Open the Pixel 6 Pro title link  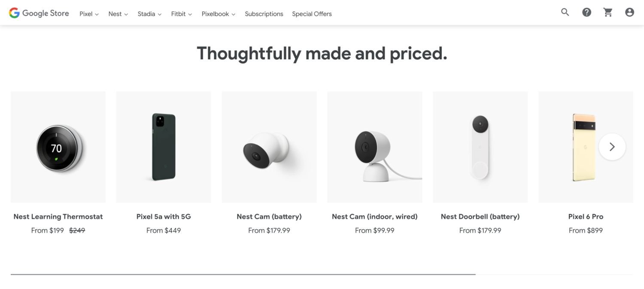tap(586, 217)
